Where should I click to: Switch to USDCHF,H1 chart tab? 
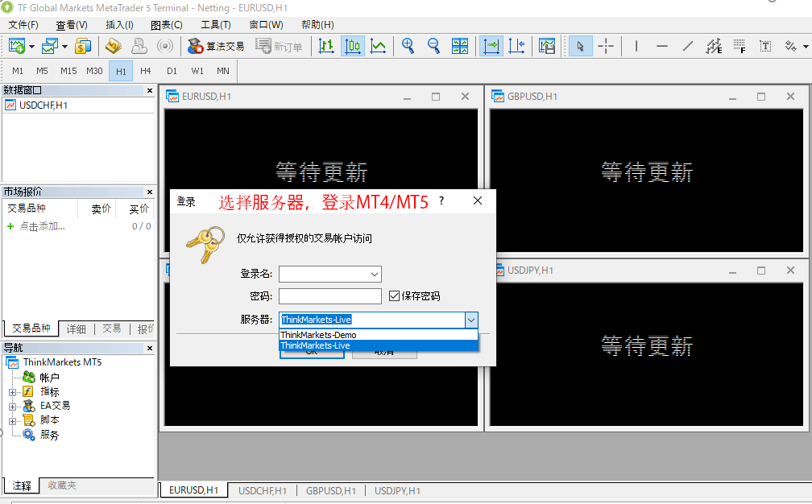(x=263, y=490)
